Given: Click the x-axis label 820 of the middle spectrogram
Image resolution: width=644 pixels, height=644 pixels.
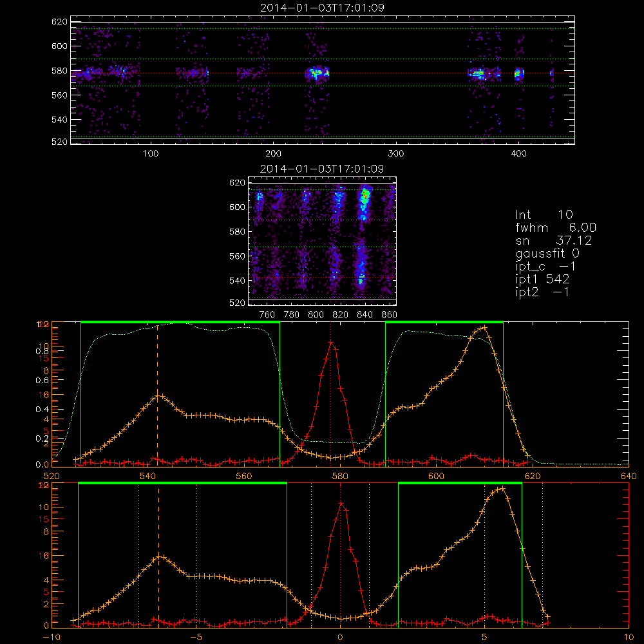Looking at the screenshot, I should (x=341, y=315).
